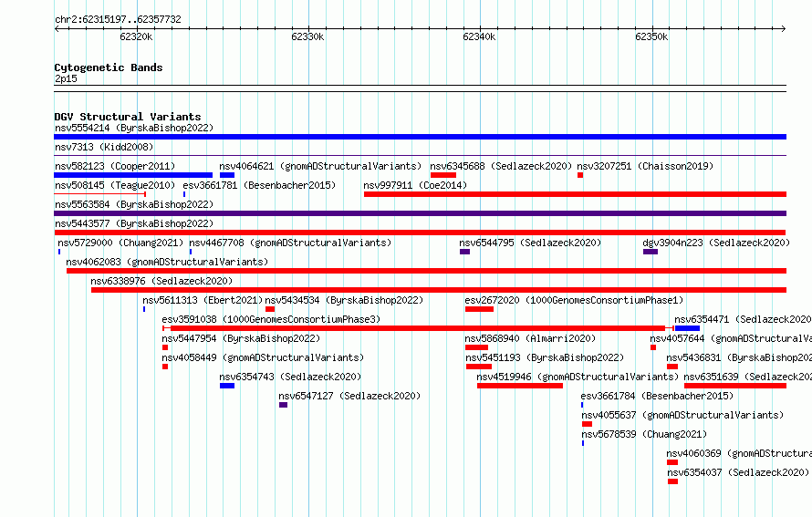The width and height of the screenshot is (812, 517).
Task: Click the nsv3207251 (Chaisson2019) label
Action: coord(645,166)
